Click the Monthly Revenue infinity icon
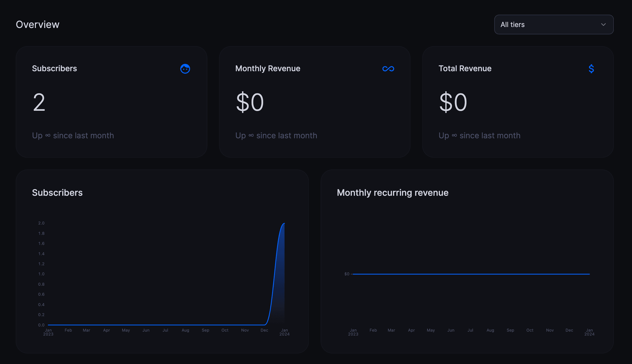 click(388, 69)
